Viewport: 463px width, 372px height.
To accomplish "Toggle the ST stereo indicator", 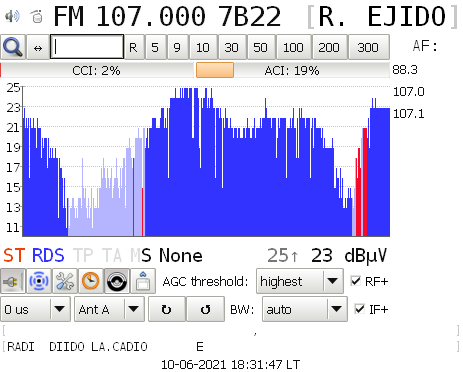I will 14,255.
